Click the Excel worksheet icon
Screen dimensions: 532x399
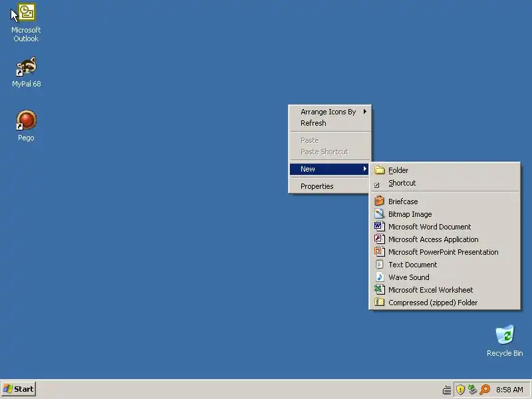[379, 289]
